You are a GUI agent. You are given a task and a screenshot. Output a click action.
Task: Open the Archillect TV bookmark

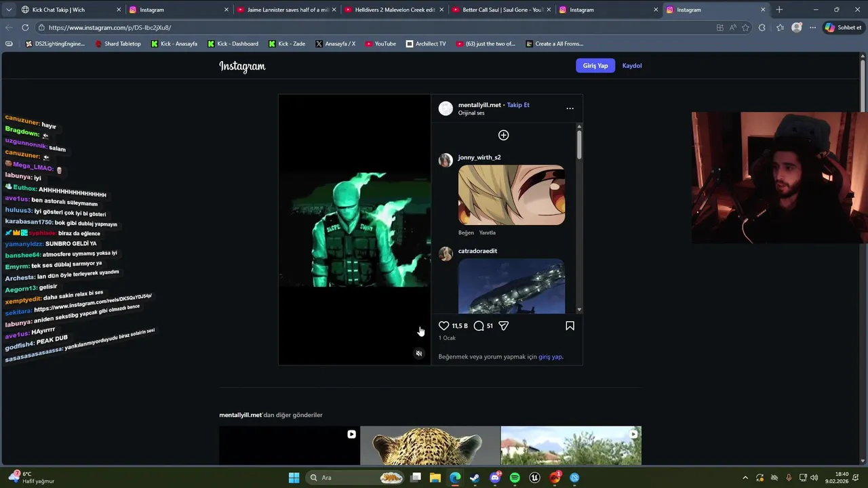pos(426,43)
